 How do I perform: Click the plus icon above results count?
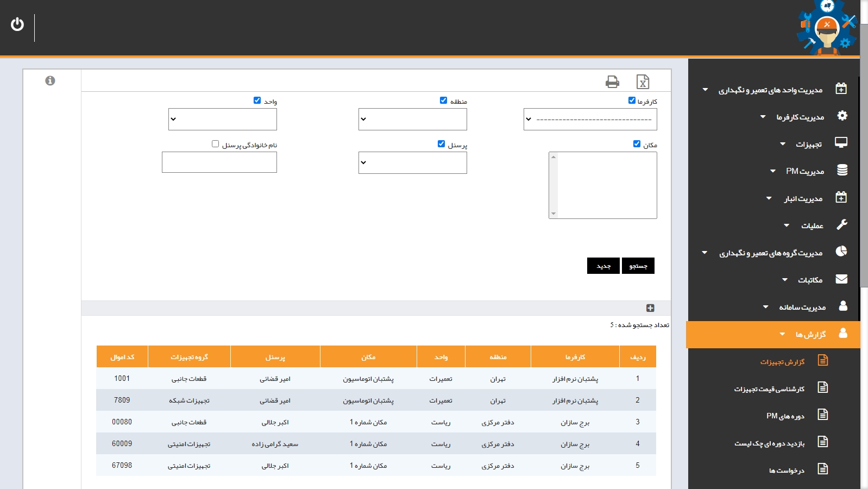coord(650,308)
